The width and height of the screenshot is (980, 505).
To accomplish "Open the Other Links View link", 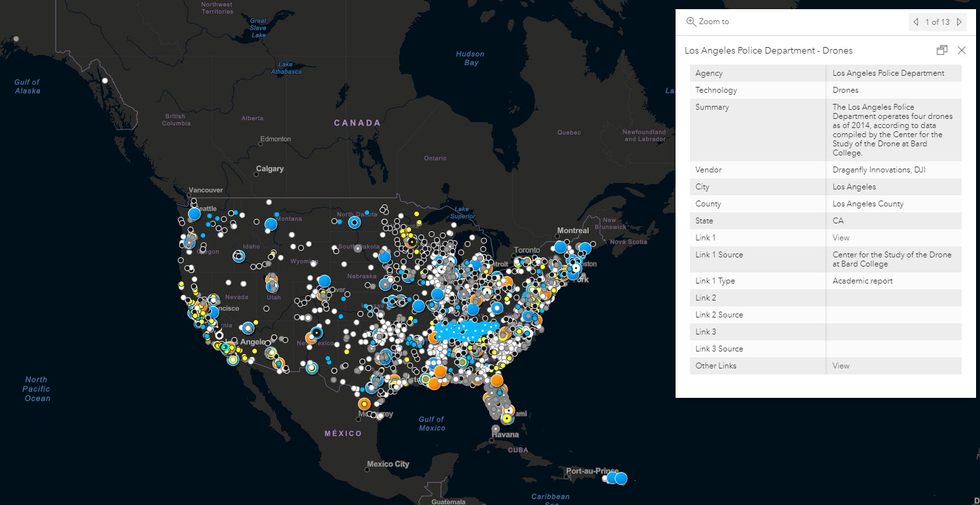I will [841, 366].
